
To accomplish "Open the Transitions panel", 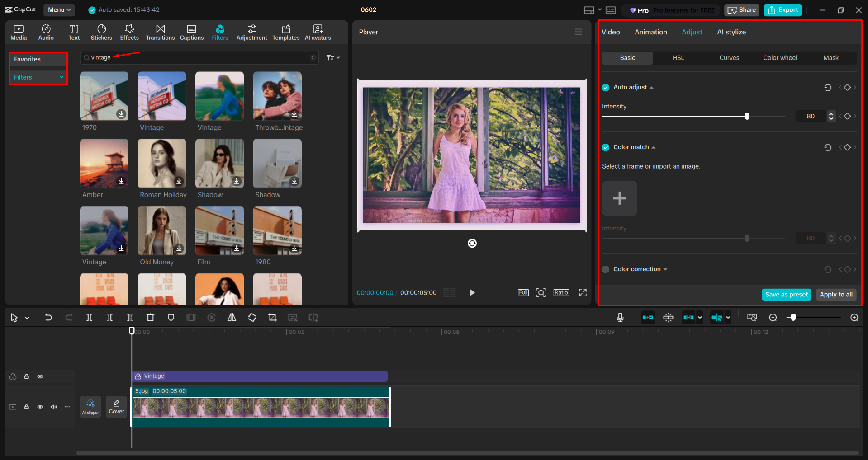I will coord(160,32).
